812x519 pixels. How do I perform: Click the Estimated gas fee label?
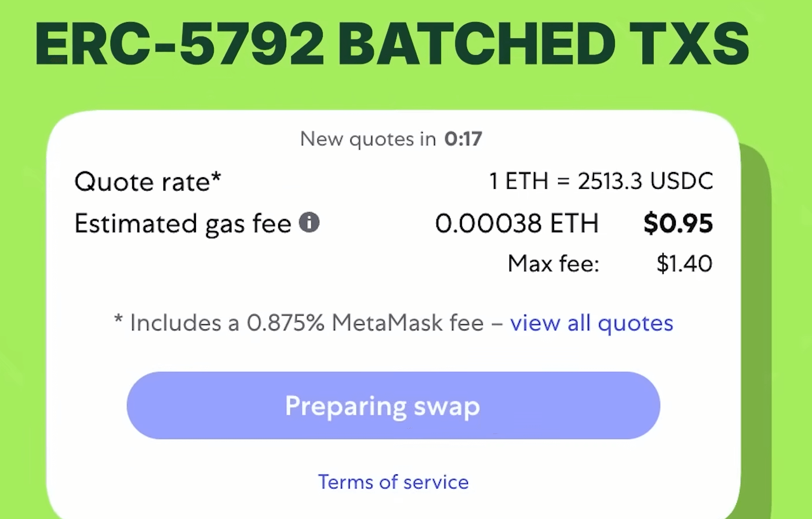(183, 224)
